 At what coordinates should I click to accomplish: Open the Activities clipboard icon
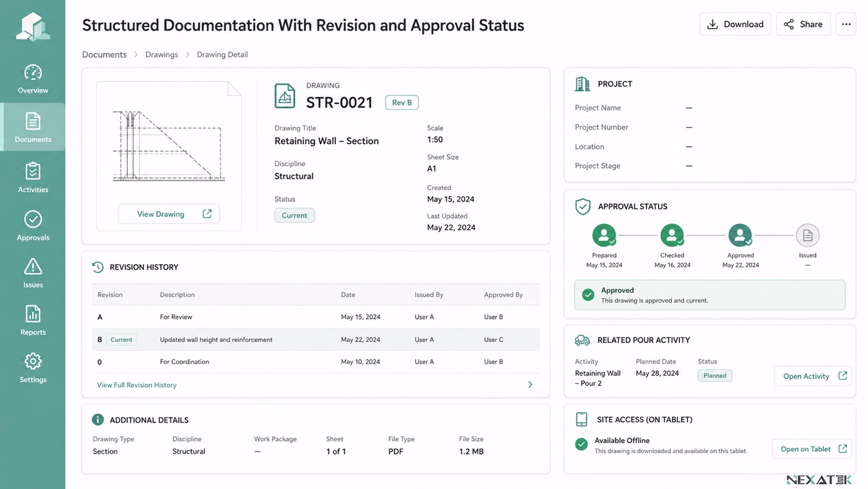[x=33, y=171]
